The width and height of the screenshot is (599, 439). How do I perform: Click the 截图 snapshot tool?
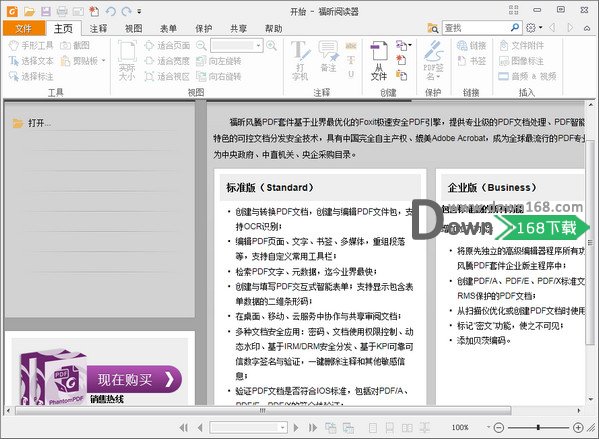[75, 45]
